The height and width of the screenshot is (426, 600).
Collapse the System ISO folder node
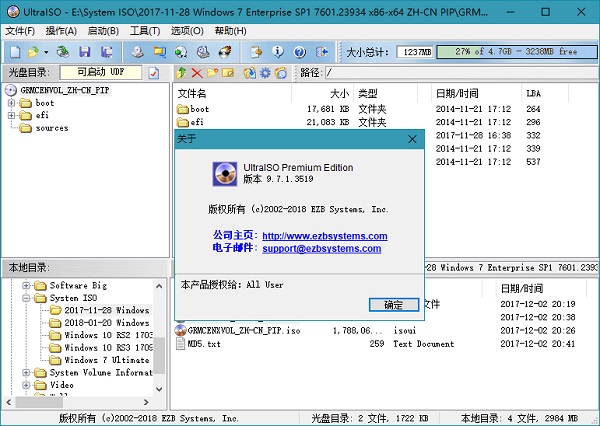coord(26,297)
